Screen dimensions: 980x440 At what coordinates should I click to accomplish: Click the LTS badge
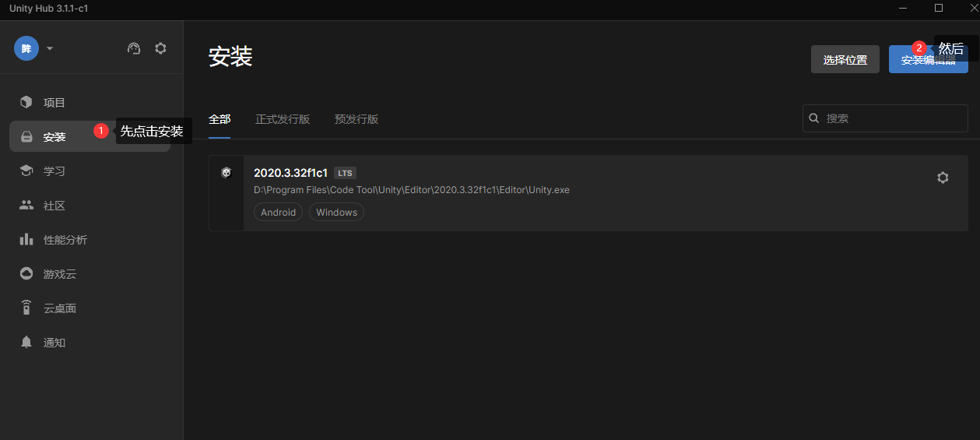coord(345,173)
